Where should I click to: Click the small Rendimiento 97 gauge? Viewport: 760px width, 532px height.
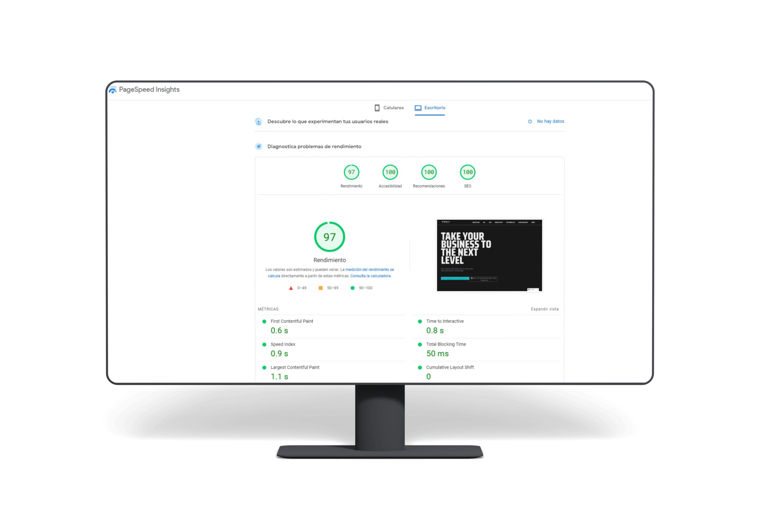pos(351,172)
